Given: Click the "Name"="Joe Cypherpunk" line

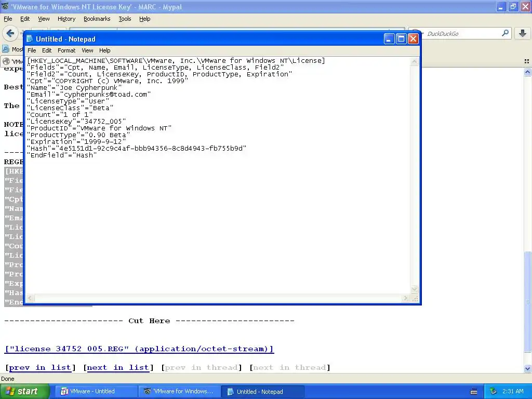Looking at the screenshot, I should [x=74, y=87].
